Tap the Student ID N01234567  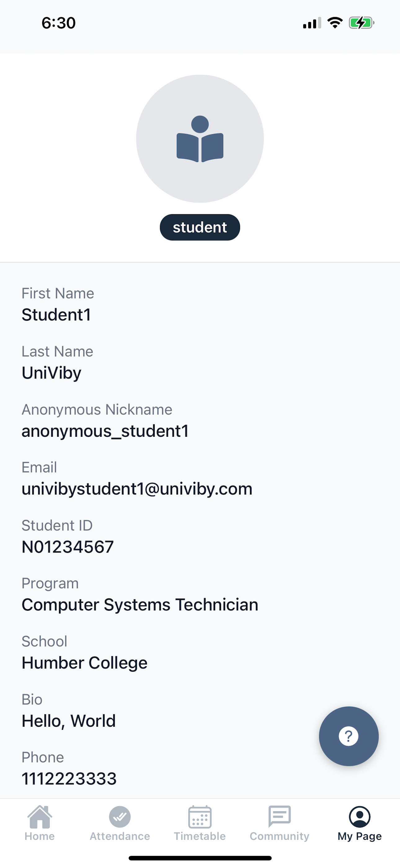[x=68, y=547]
